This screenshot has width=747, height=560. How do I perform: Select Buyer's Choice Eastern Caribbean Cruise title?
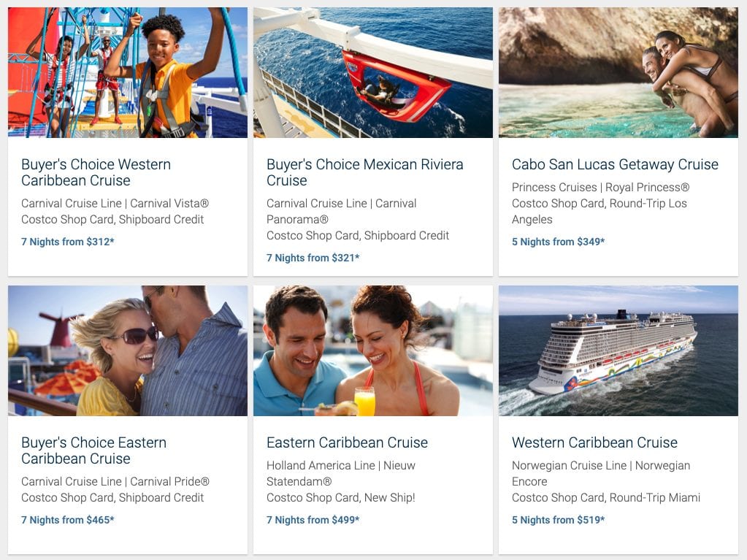(x=93, y=450)
